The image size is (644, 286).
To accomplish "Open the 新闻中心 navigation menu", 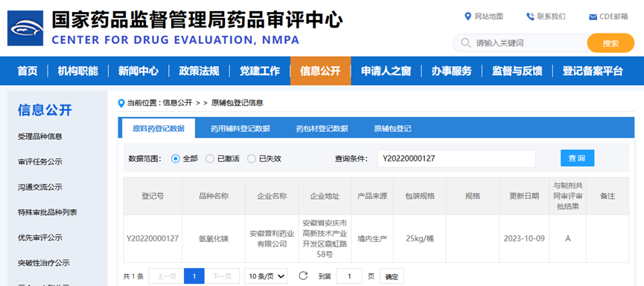I will [138, 71].
